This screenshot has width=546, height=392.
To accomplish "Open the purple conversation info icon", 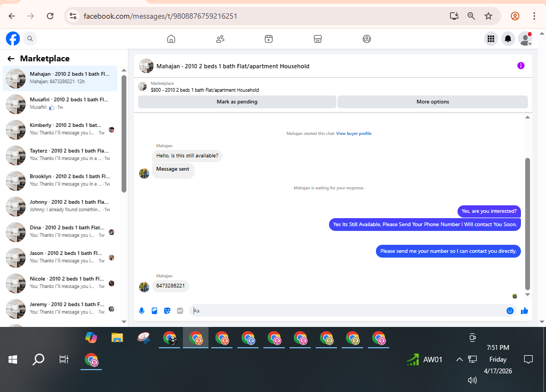I will pyautogui.click(x=520, y=66).
